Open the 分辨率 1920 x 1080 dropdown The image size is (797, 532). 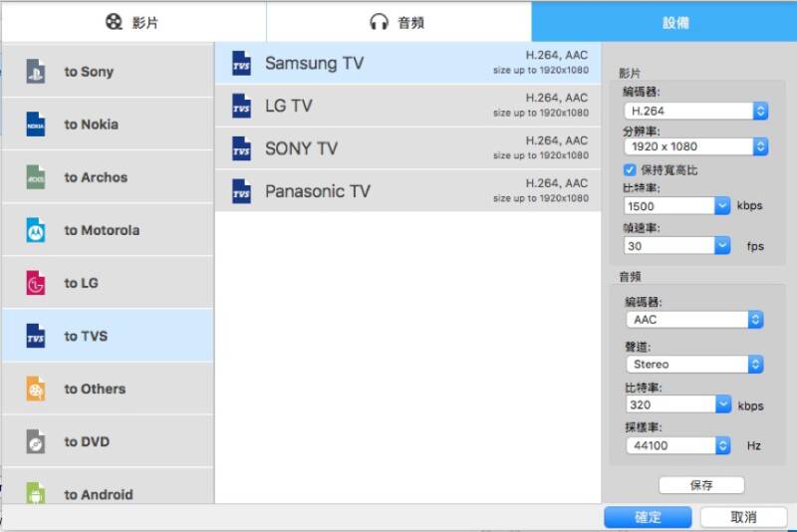tap(695, 146)
